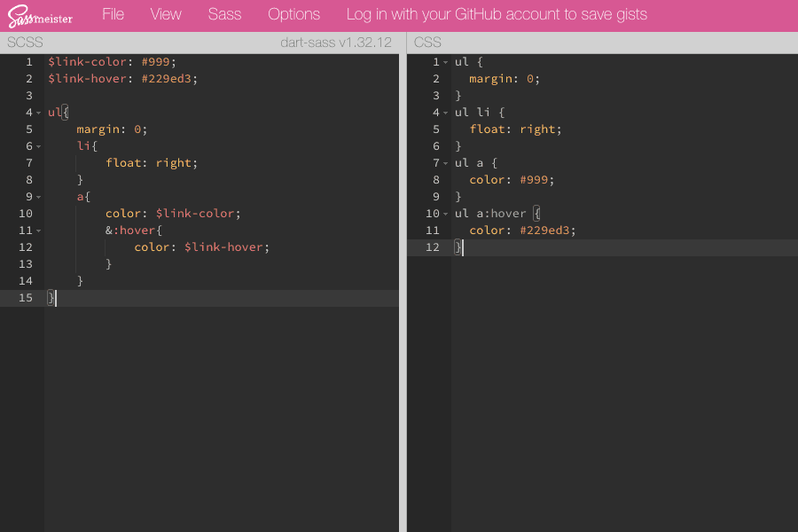Image resolution: width=798 pixels, height=532 pixels.
Task: Collapse the ul li rule in CSS output
Action: point(446,112)
